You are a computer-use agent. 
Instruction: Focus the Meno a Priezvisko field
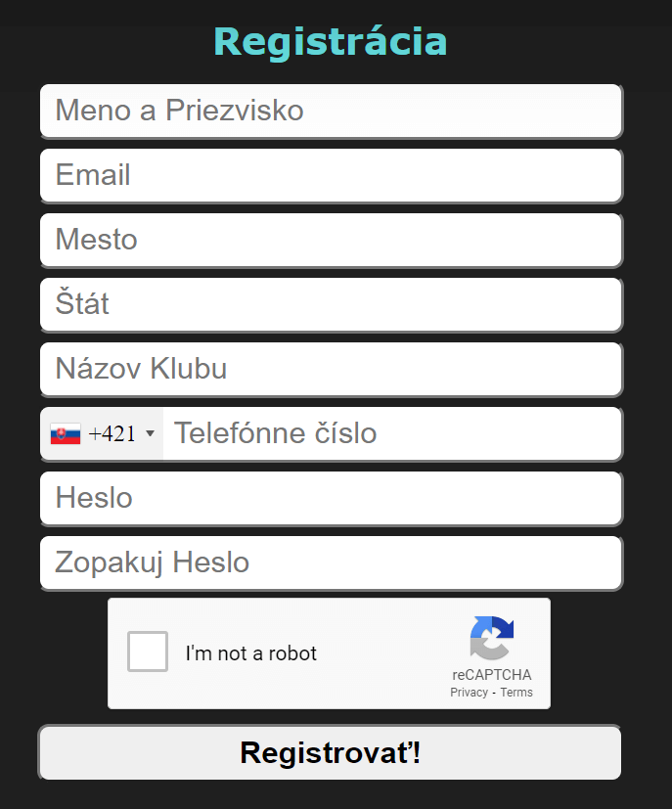point(331,111)
